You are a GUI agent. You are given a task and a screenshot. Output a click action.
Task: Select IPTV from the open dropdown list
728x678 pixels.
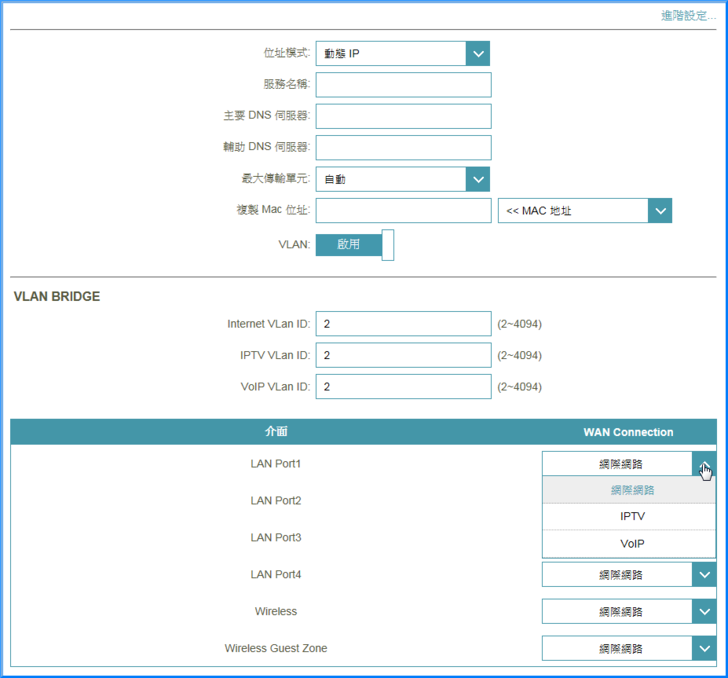(631, 517)
